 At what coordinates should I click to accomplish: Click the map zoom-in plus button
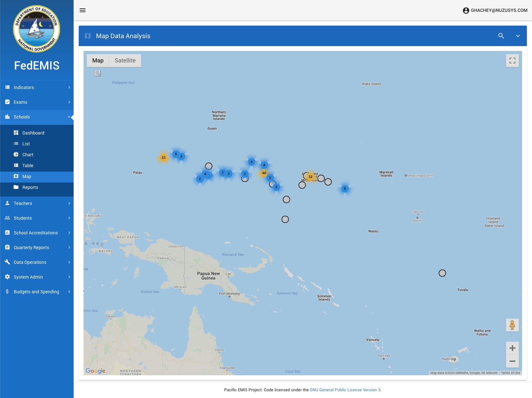[x=512, y=348]
